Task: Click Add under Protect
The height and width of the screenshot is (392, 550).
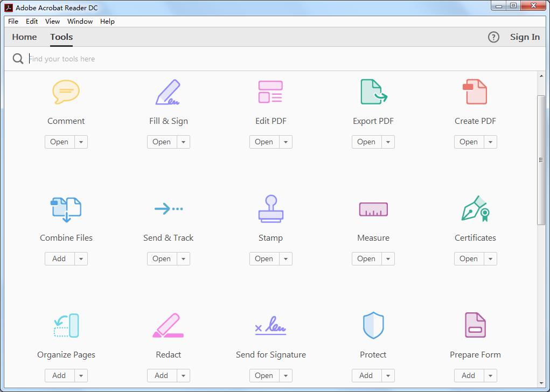Action: click(x=366, y=375)
